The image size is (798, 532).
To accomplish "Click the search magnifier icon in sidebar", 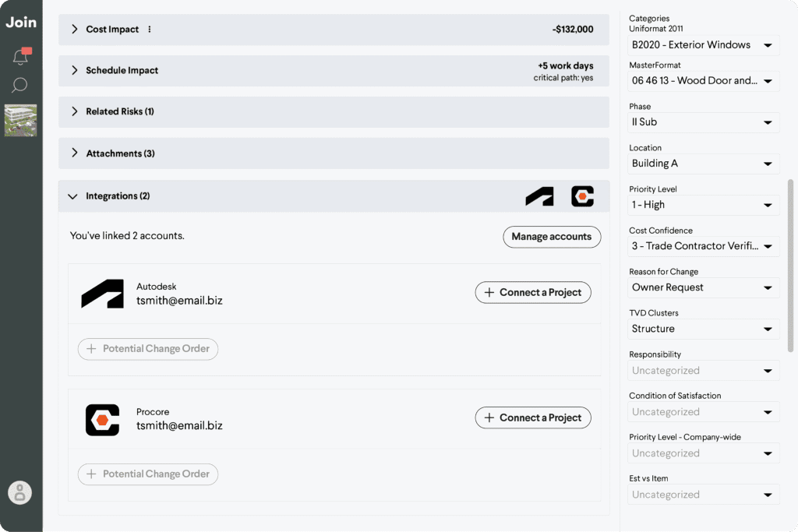I will click(x=19, y=85).
